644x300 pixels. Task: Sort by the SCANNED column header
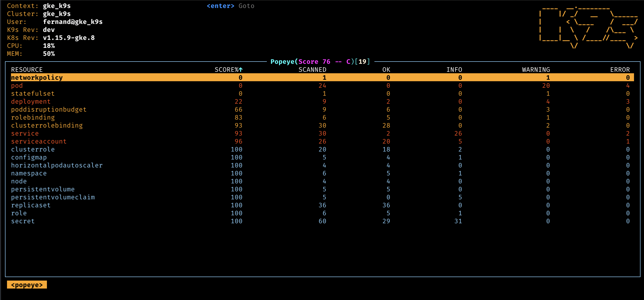[312, 70]
